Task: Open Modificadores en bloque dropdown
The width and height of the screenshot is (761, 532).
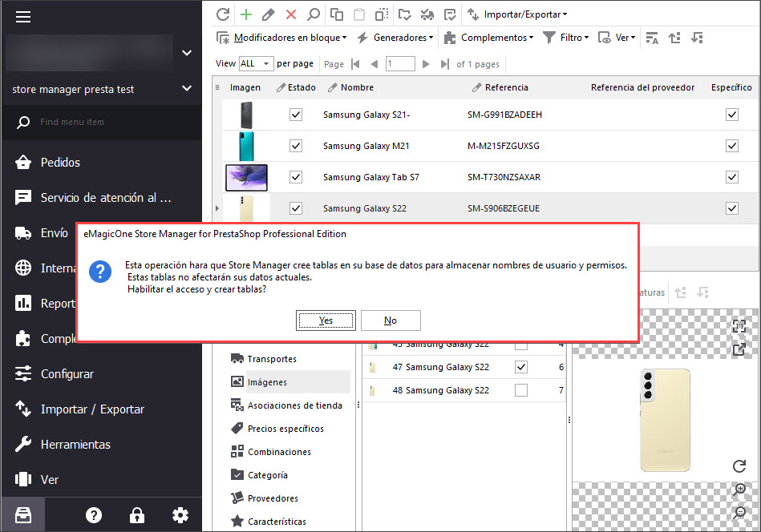Action: pos(282,38)
